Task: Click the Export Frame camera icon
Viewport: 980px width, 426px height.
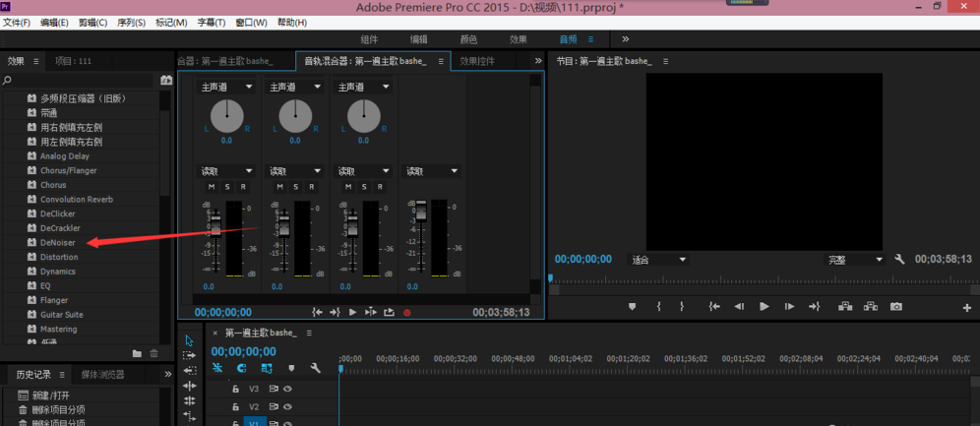Action: [x=895, y=307]
